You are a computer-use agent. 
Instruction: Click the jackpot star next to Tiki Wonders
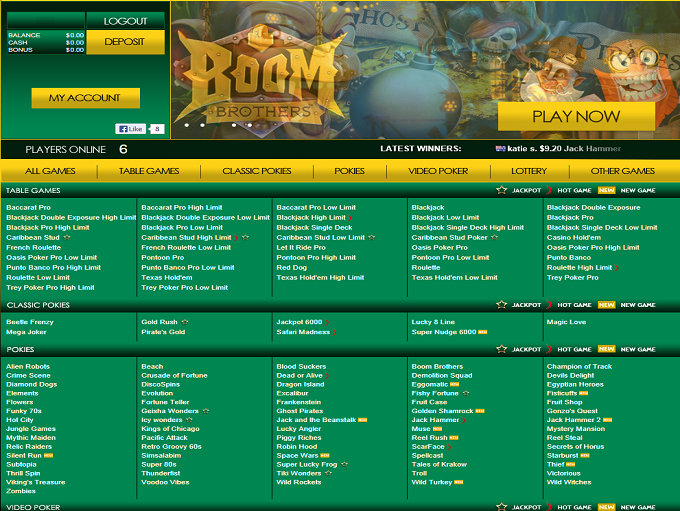tap(328, 473)
